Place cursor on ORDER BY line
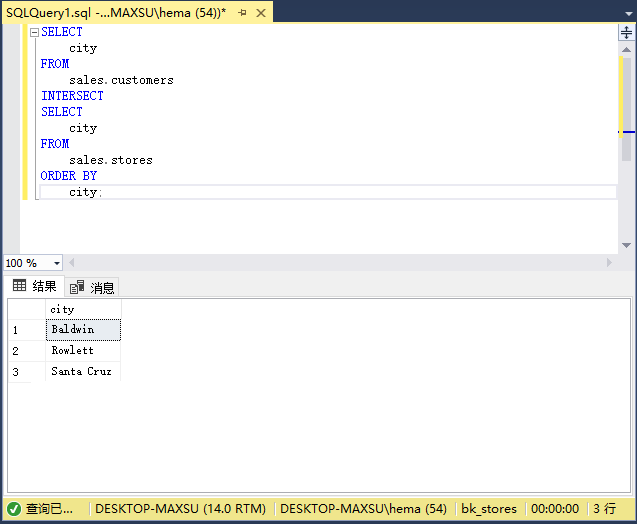The height and width of the screenshot is (524, 637). (69, 176)
